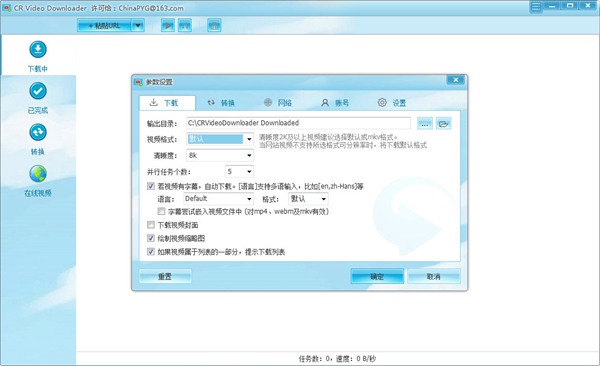Viewport: 600px width, 366px height.
Task: Toggle auto-download subtitles checkbox
Action: click(x=151, y=186)
